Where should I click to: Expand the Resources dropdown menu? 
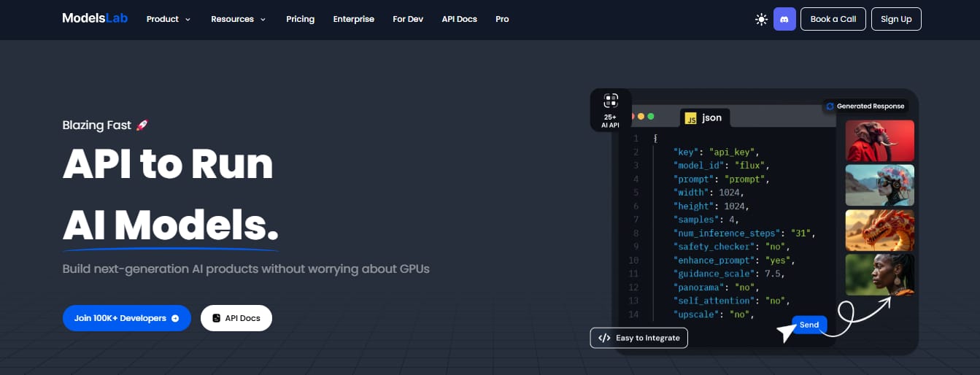tap(239, 19)
